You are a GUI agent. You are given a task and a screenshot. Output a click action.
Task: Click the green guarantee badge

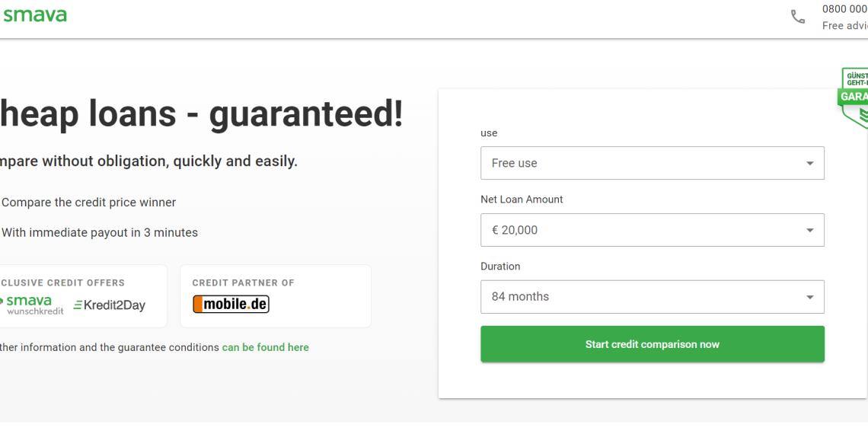[855, 97]
